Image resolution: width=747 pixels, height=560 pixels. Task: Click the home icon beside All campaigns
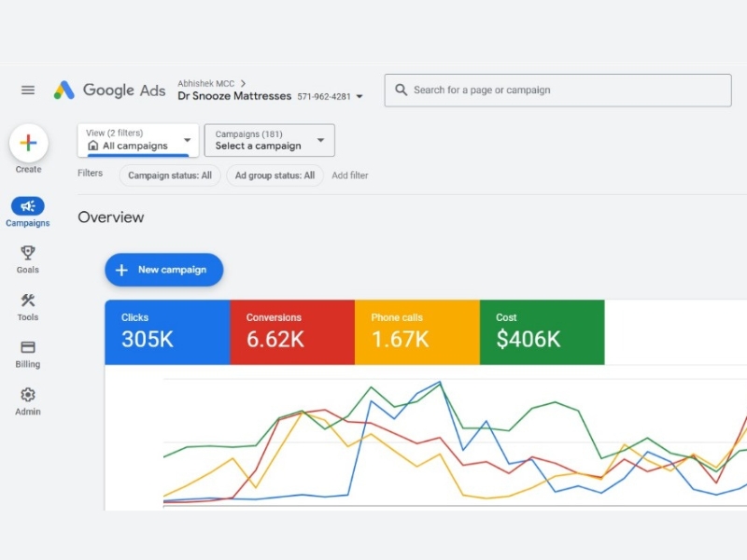click(x=92, y=146)
